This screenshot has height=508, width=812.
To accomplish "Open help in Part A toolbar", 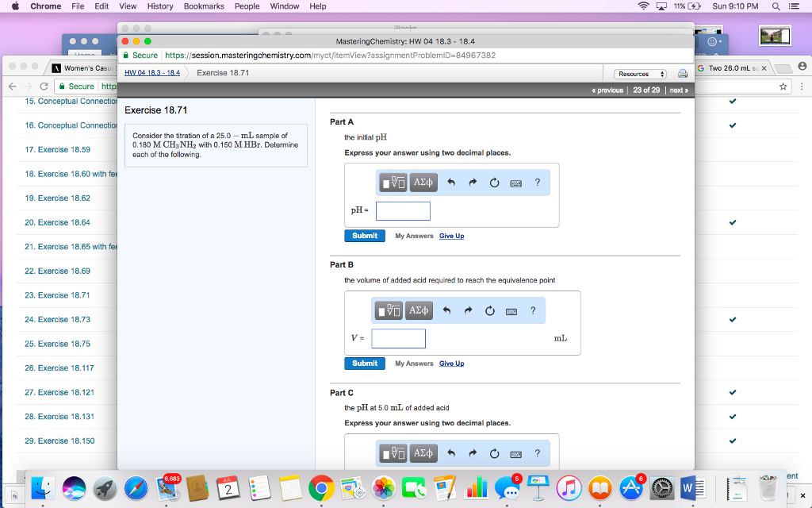I will point(537,183).
